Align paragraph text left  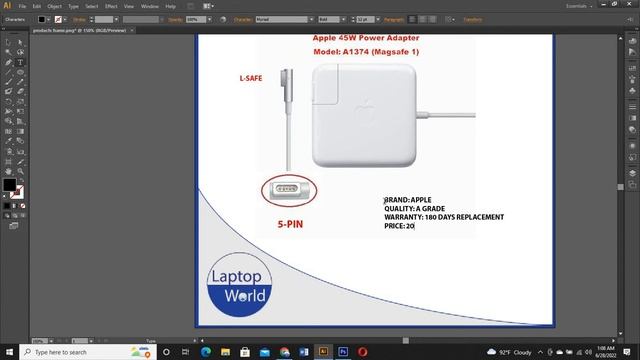click(412, 19)
